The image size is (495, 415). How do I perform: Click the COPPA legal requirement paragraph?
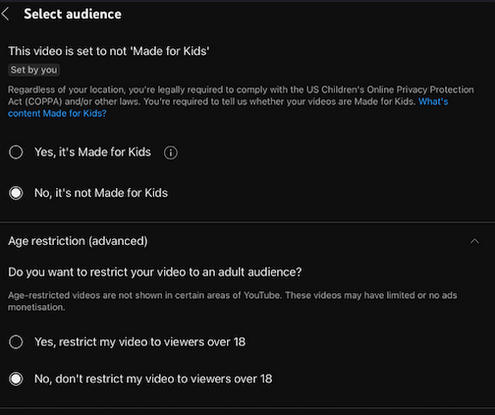241,101
